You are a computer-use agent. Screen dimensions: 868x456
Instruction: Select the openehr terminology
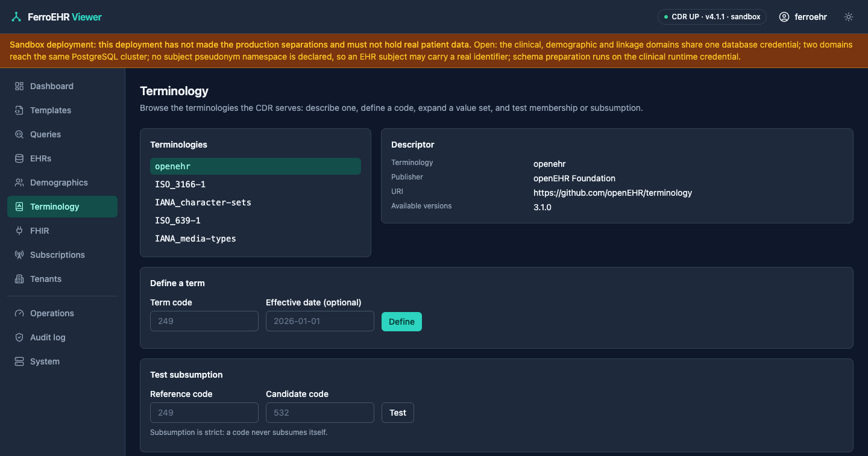click(256, 166)
